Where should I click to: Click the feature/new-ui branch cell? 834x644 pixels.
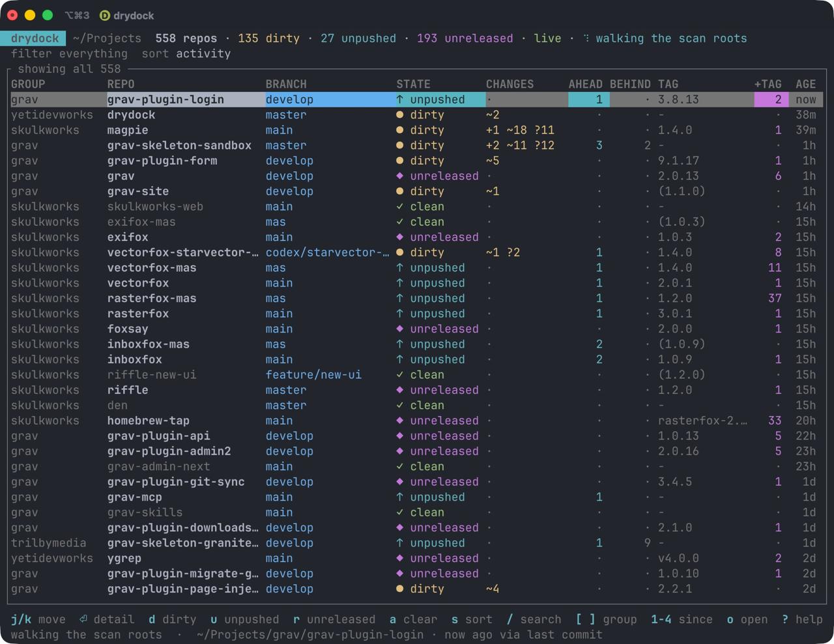coord(313,375)
